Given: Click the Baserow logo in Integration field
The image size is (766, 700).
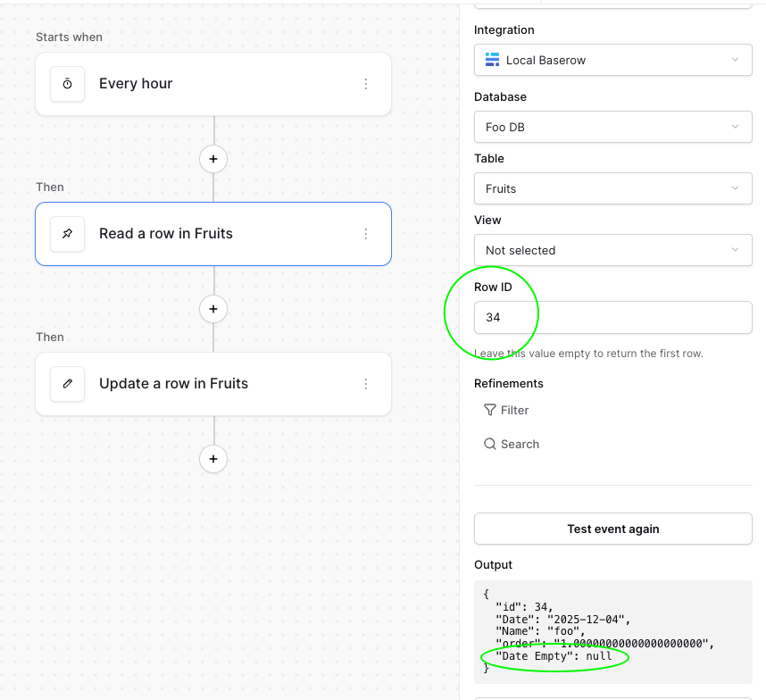Looking at the screenshot, I should pyautogui.click(x=492, y=60).
